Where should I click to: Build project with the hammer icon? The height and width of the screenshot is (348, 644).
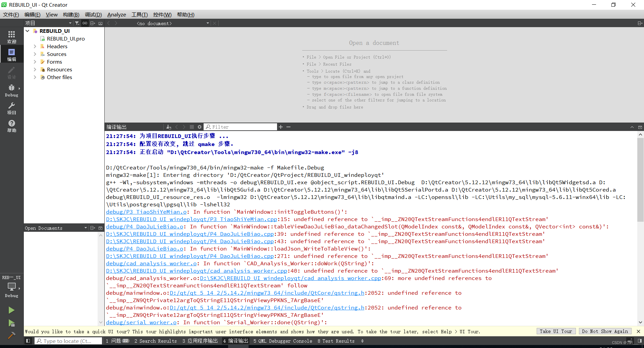coord(11,335)
